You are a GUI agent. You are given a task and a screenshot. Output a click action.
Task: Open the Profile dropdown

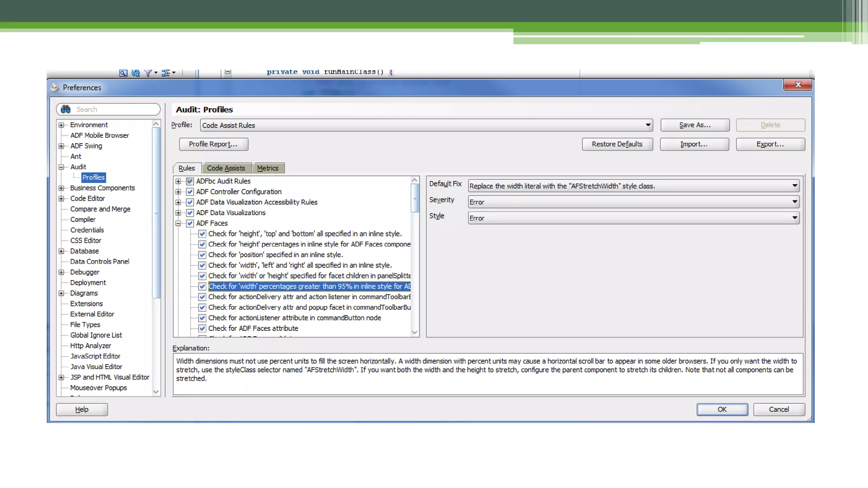click(x=648, y=125)
